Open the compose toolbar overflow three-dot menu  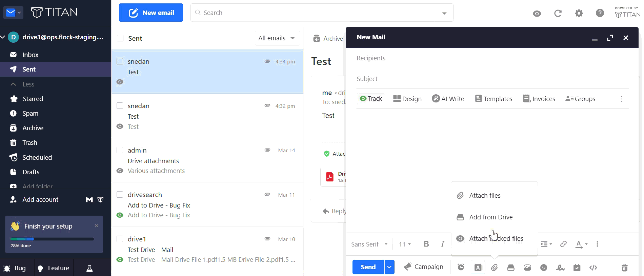[x=622, y=99]
